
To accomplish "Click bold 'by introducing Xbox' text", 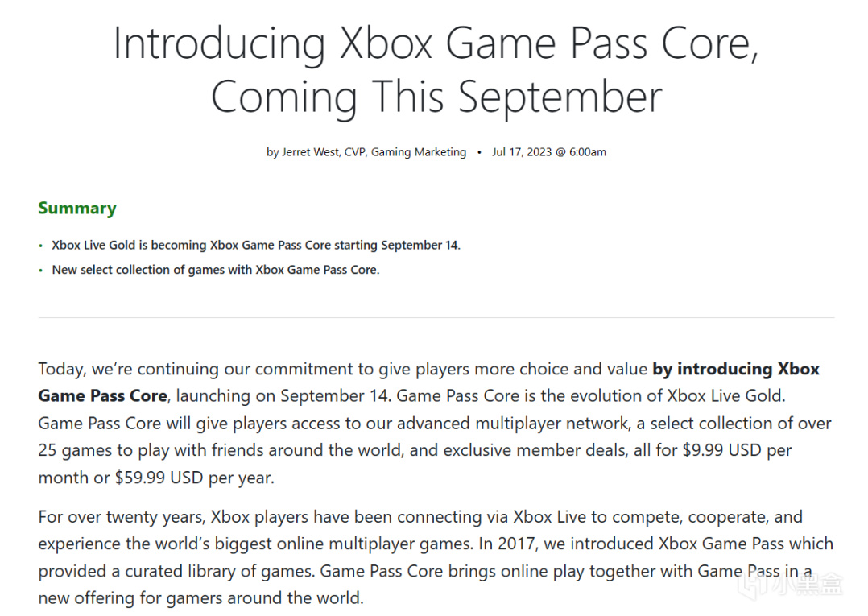I will (736, 369).
